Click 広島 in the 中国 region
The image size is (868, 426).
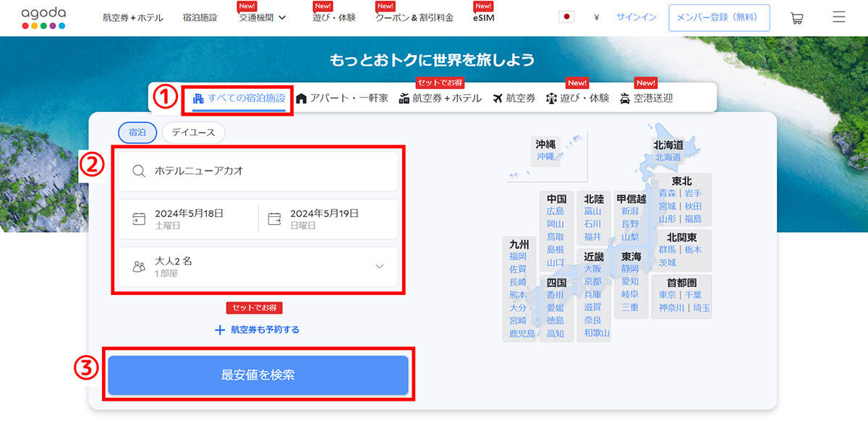(555, 211)
